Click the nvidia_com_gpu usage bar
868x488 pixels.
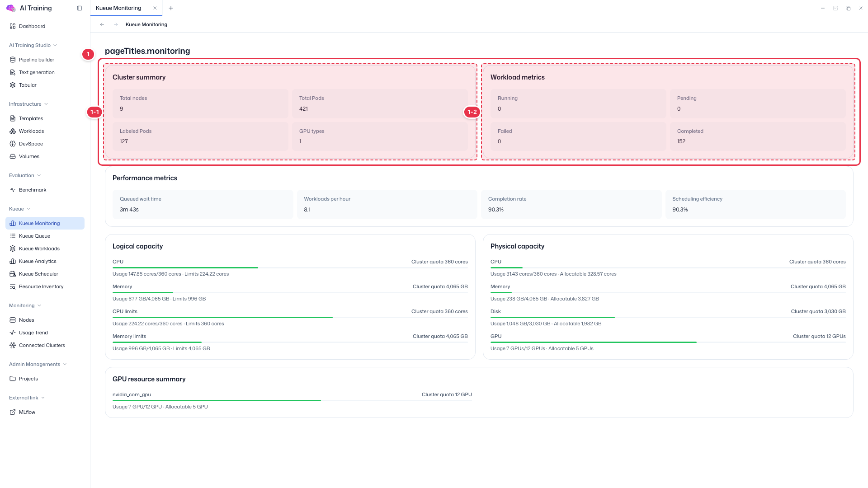tap(292, 401)
